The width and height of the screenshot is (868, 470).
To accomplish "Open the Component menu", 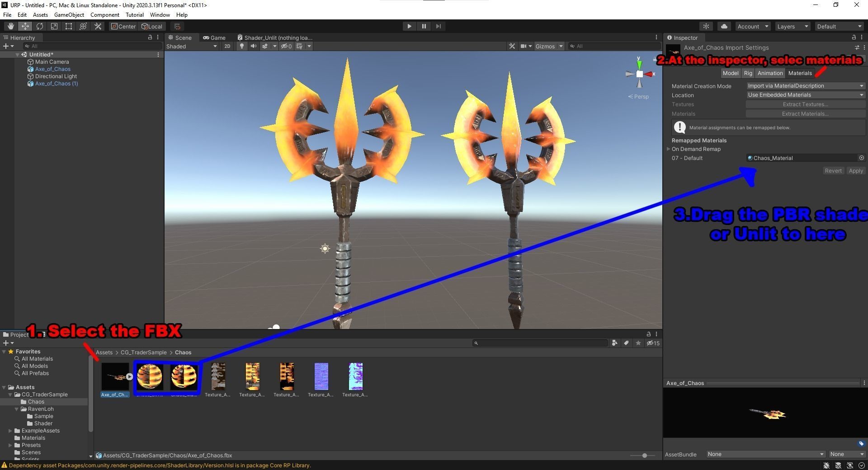I will click(x=104, y=15).
